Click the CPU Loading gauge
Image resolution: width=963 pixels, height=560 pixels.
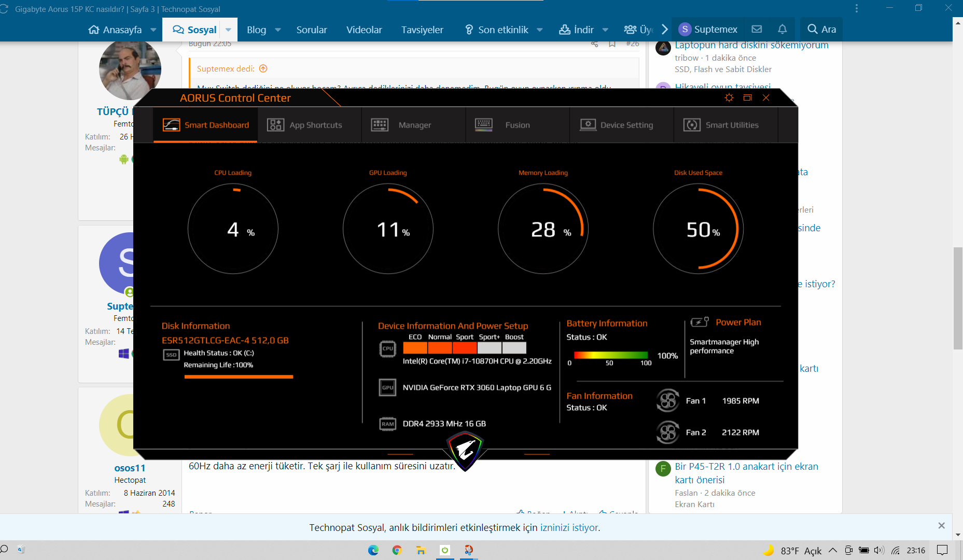click(x=233, y=229)
